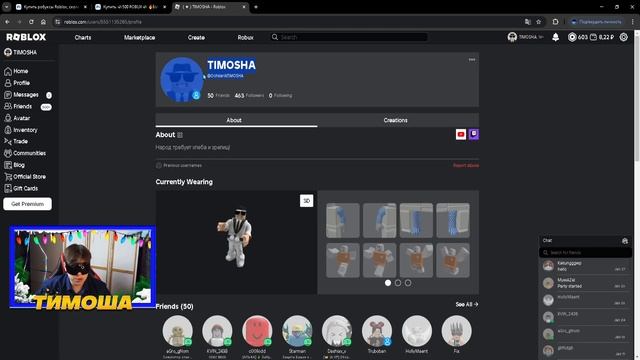Open a new browser tab

pos(256,7)
